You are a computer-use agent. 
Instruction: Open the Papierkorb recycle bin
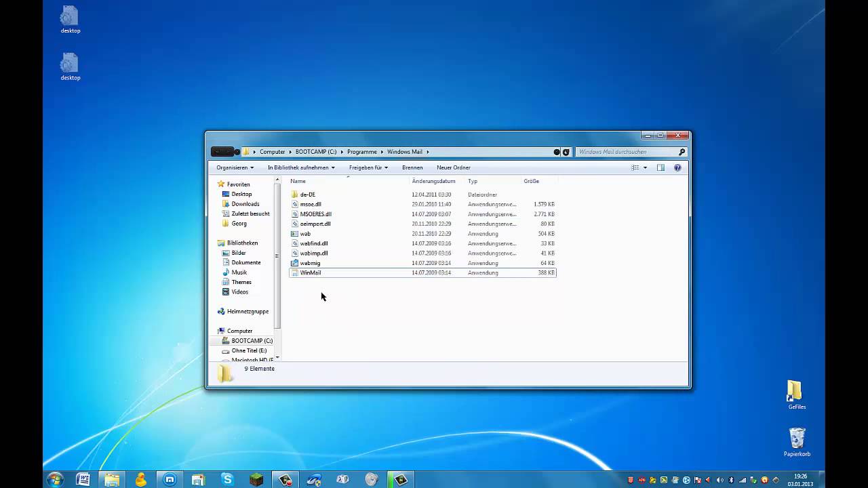tap(797, 442)
